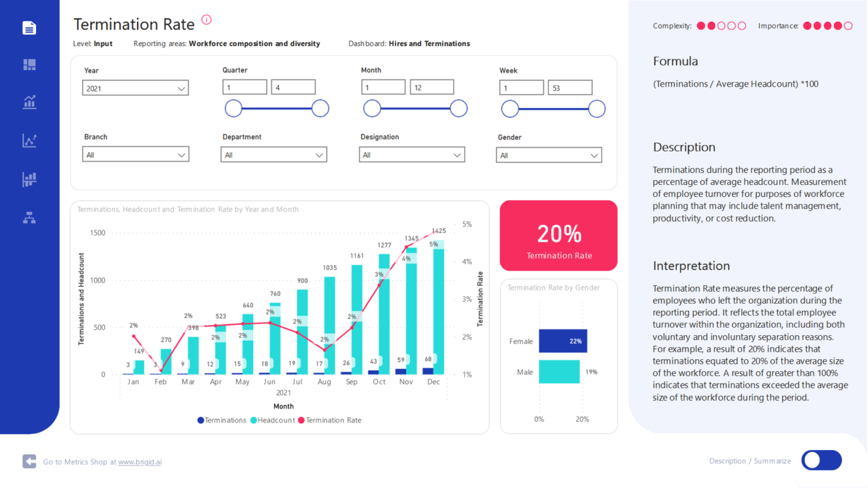Toggle Terminations series in chart legend
This screenshot has height=488, width=868.
[x=222, y=421]
